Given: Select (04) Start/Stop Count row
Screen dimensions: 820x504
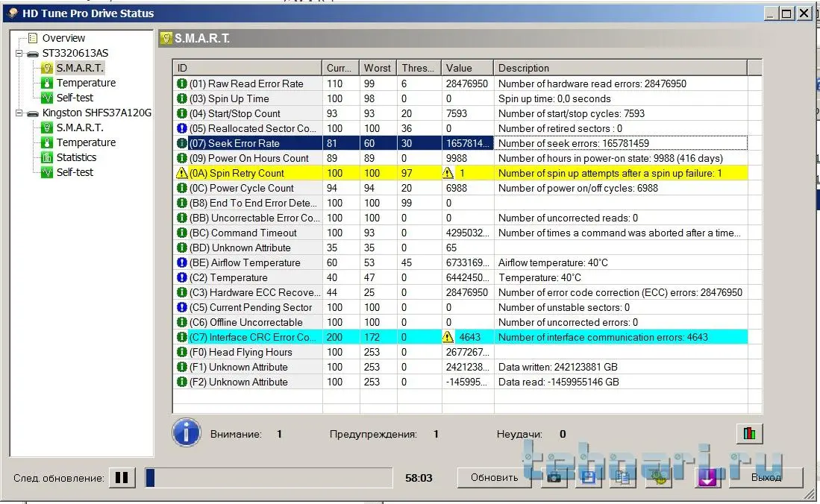Looking at the screenshot, I should 460,113.
